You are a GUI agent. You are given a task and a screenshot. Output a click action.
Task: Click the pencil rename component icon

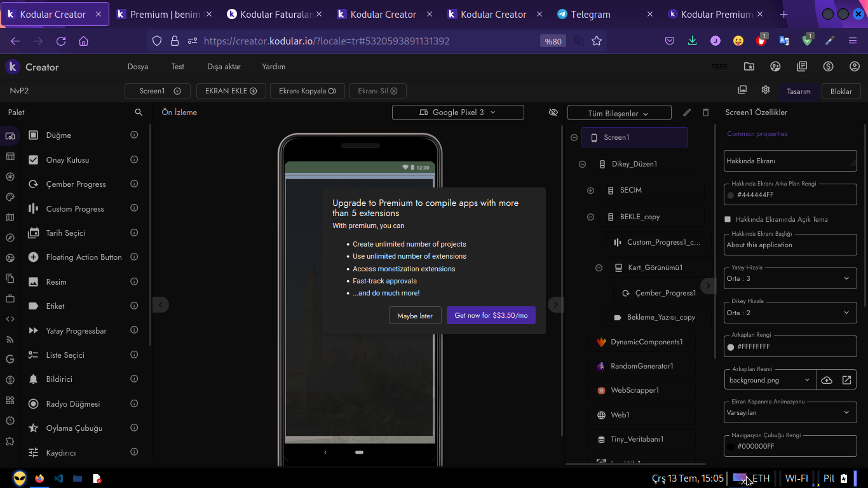pyautogui.click(x=687, y=112)
